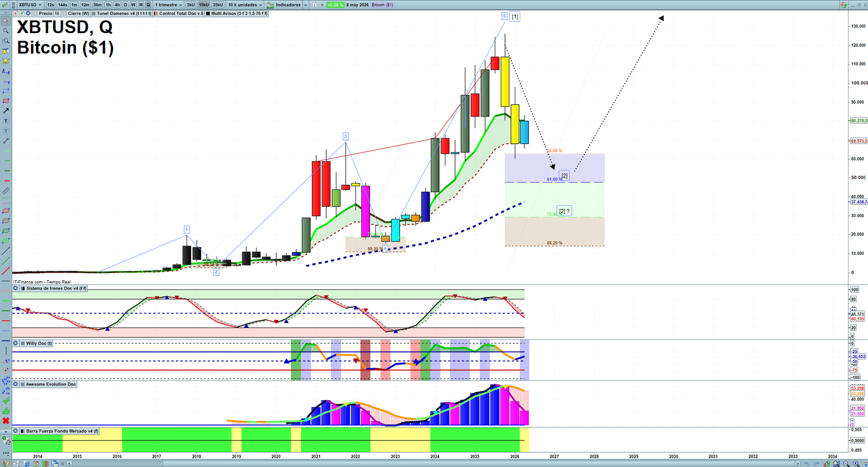
Task: Select the segment line tool with endpoints
Action: (x=5, y=141)
